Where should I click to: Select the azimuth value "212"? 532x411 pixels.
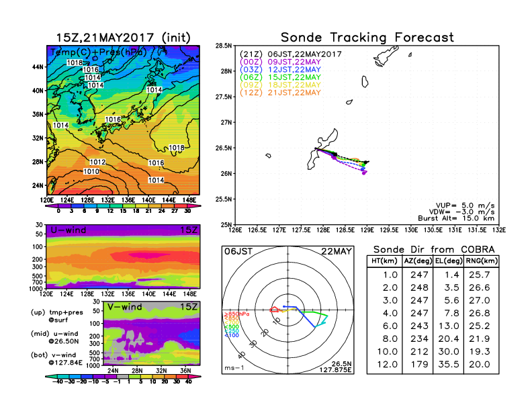click(419, 352)
